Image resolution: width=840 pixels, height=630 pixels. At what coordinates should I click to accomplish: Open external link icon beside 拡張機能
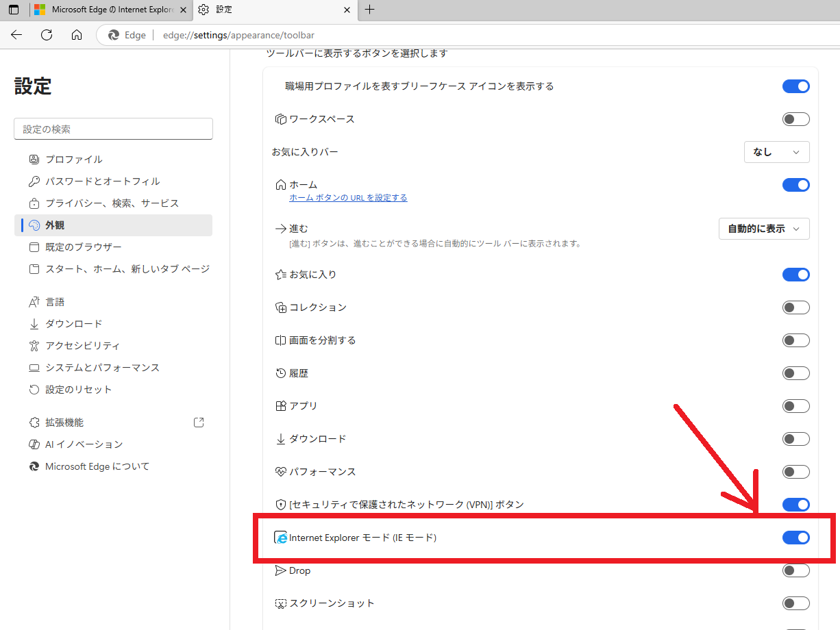pyautogui.click(x=199, y=423)
